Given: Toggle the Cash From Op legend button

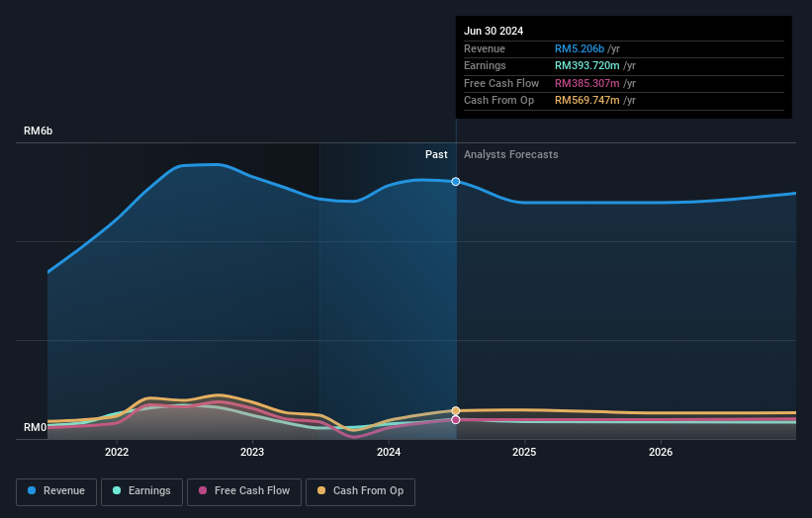Looking at the screenshot, I should tap(360, 491).
